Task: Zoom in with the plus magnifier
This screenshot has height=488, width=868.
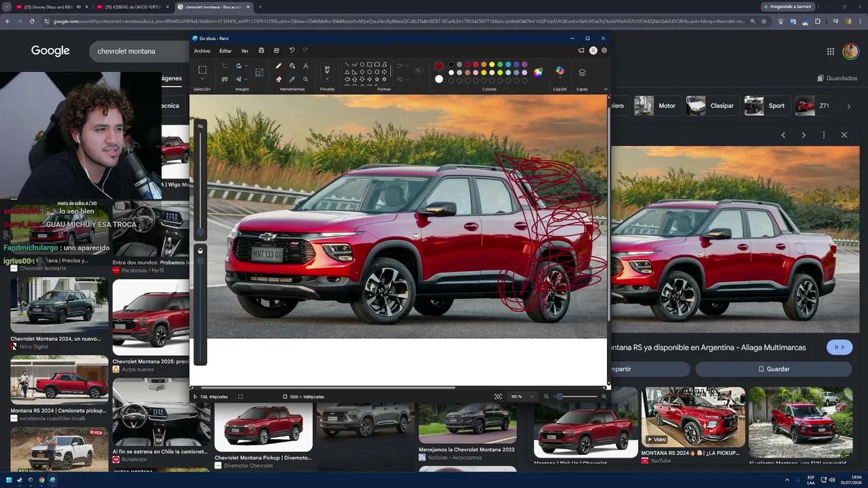Action: click(604, 396)
